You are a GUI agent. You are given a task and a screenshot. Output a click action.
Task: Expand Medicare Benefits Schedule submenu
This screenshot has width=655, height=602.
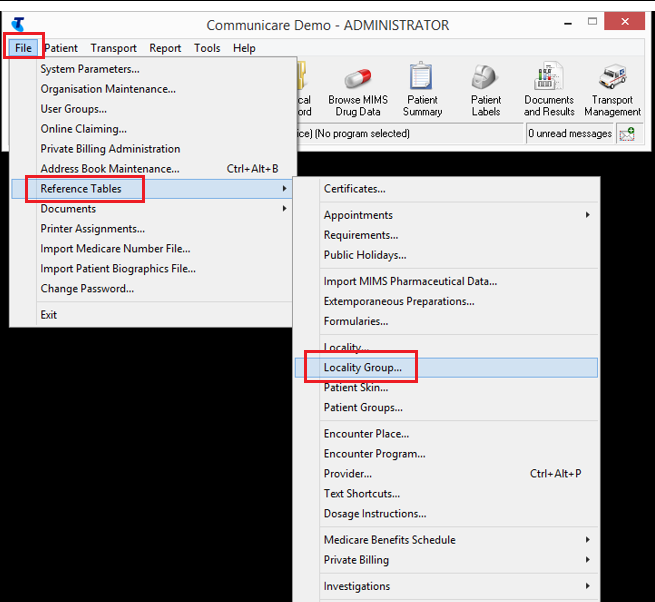pyautogui.click(x=446, y=540)
